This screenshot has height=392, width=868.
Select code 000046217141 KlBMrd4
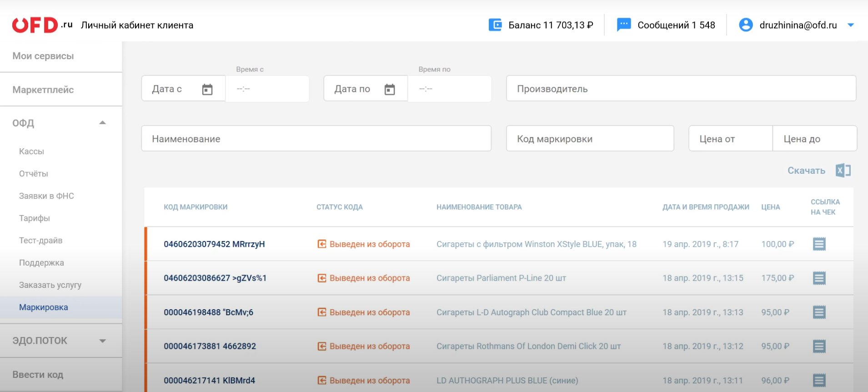[x=209, y=381]
